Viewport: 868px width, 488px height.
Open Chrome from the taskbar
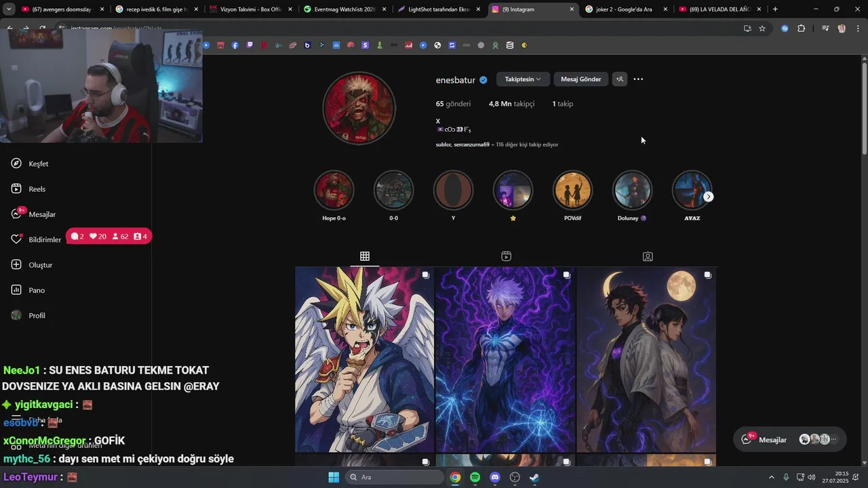[455, 477]
